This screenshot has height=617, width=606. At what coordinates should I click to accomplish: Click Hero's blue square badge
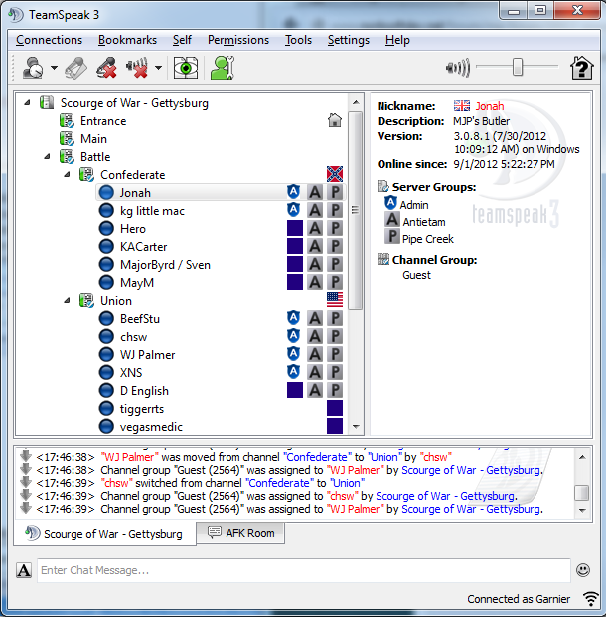295,228
